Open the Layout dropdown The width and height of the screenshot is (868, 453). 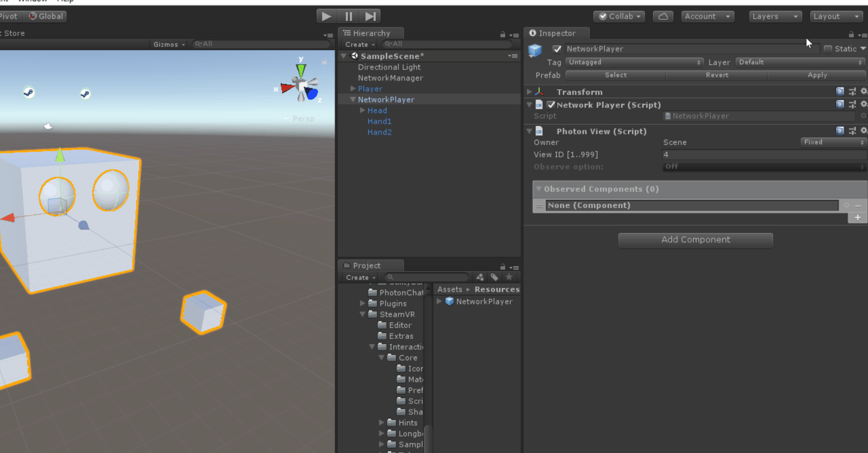point(837,17)
